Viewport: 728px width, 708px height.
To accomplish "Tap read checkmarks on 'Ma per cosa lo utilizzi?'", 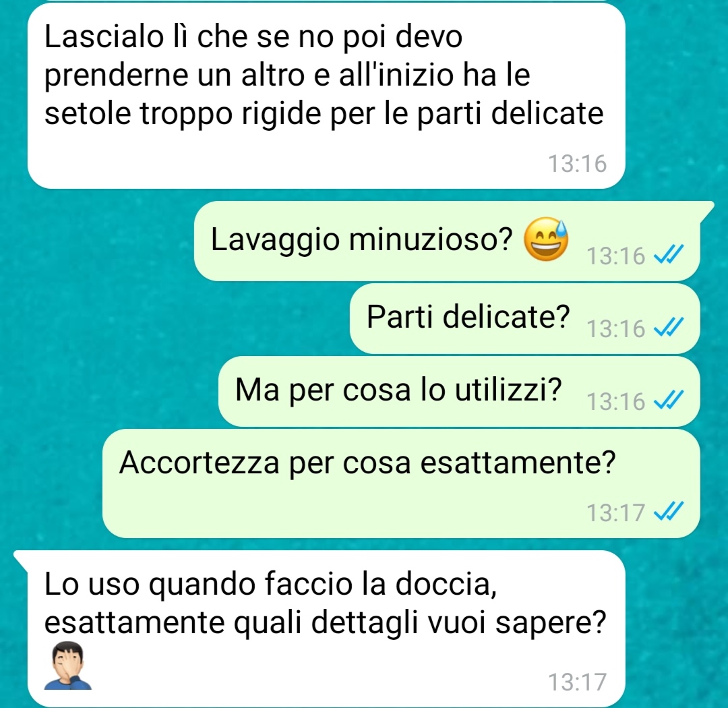I will [669, 400].
